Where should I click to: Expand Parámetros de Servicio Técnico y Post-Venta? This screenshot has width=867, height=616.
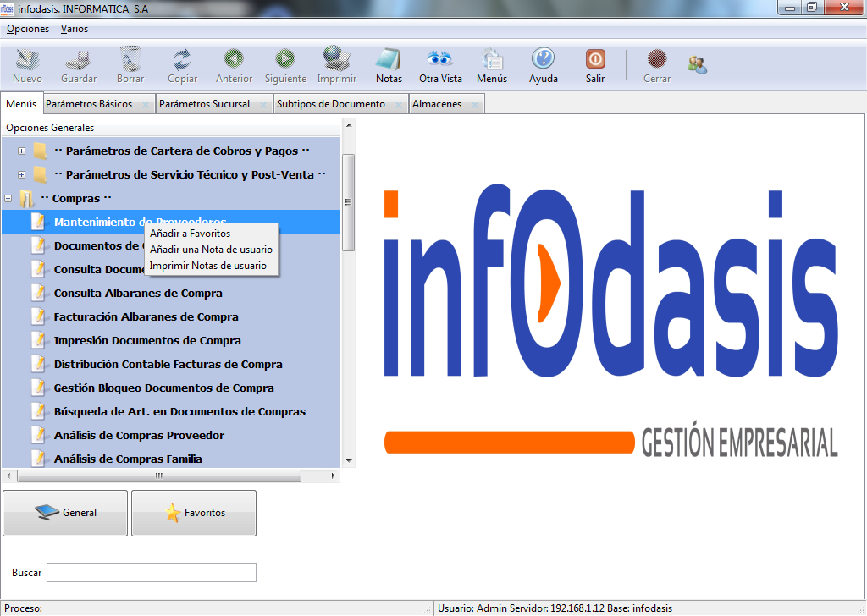[x=21, y=174]
